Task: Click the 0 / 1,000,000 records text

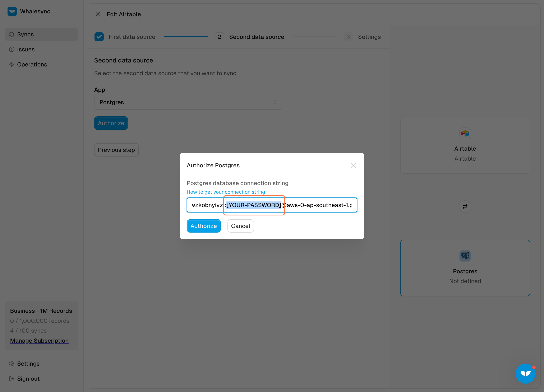Action: 40,321
